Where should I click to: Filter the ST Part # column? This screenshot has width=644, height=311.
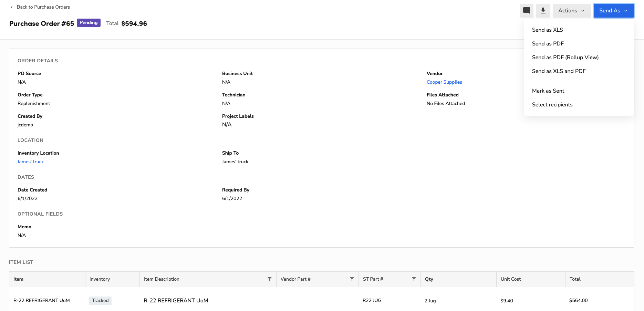[414, 279]
